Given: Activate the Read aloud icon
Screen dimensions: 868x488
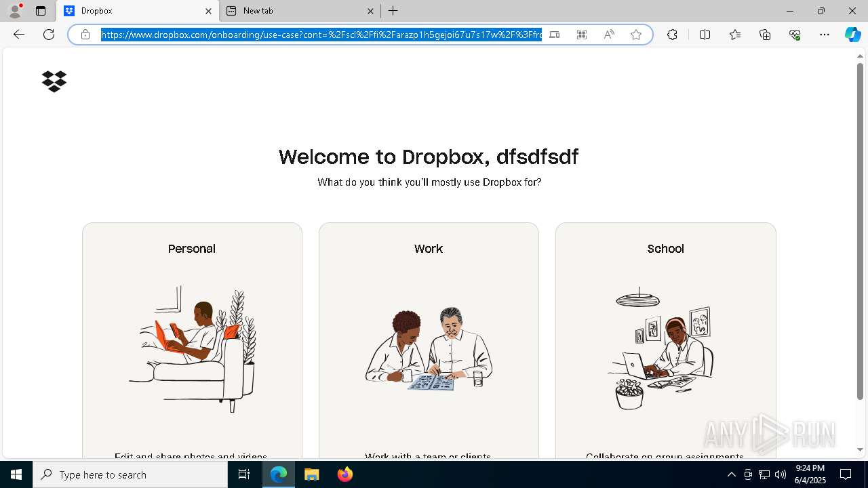Looking at the screenshot, I should 609,35.
